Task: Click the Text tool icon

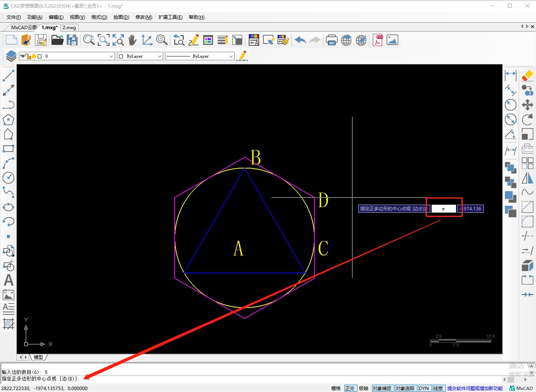Action: (8, 280)
